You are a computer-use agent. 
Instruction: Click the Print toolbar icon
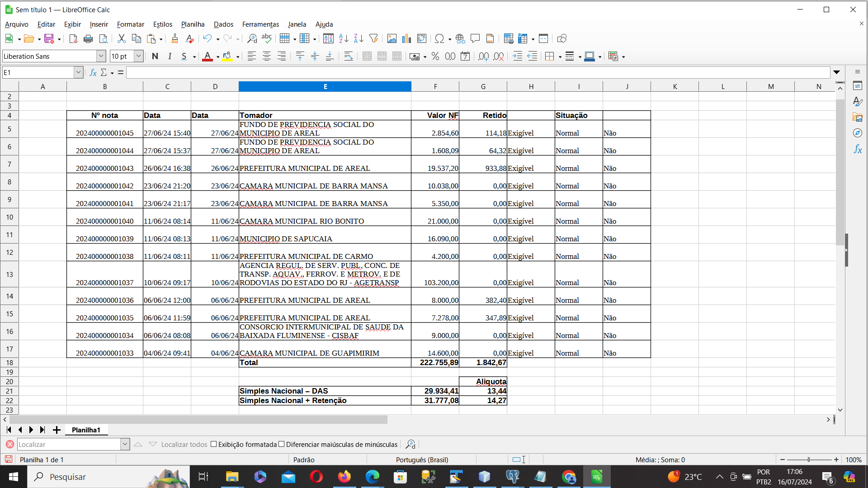click(x=88, y=39)
